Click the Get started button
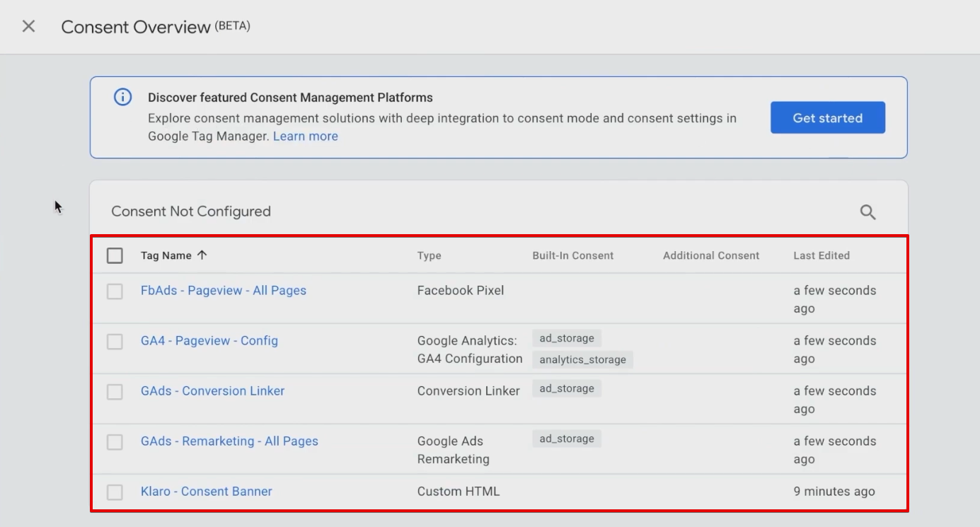Viewport: 980px width, 527px height. (828, 118)
